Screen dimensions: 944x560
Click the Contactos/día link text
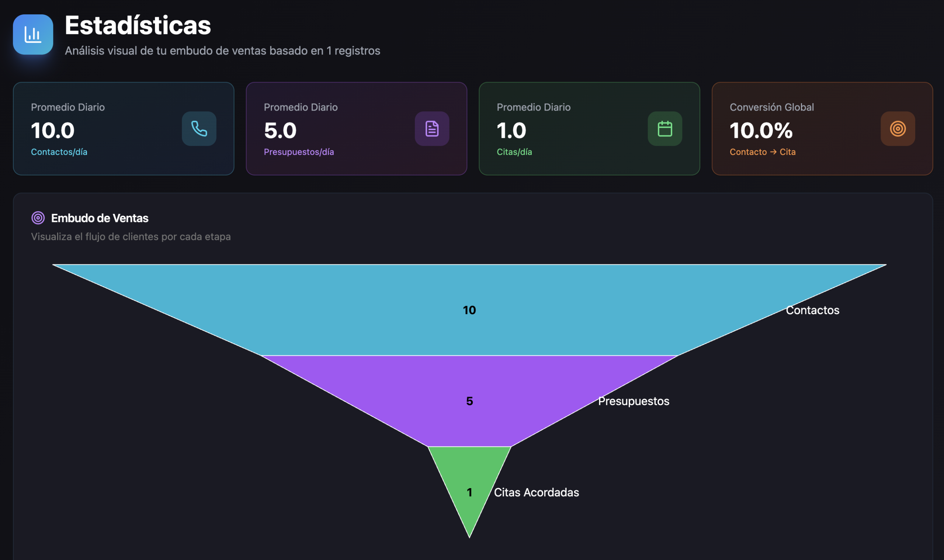click(x=59, y=152)
